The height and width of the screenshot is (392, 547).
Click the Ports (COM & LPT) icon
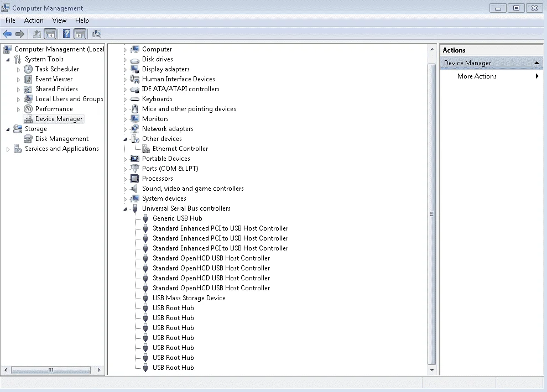point(134,169)
